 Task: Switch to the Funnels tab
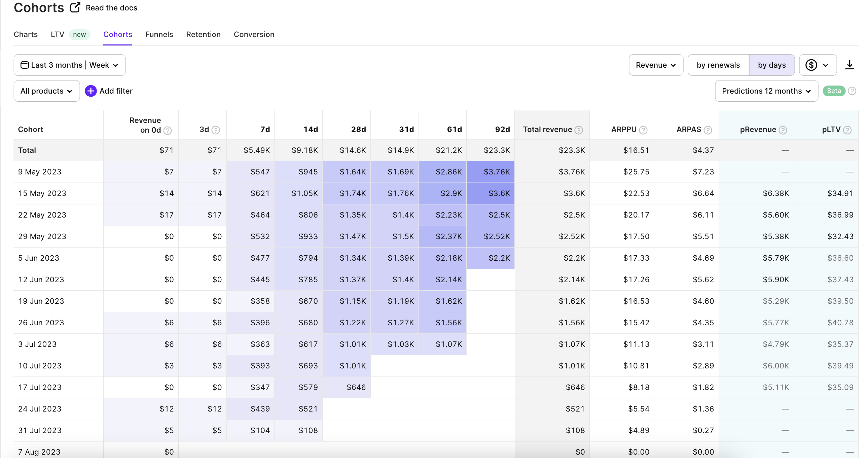tap(159, 34)
